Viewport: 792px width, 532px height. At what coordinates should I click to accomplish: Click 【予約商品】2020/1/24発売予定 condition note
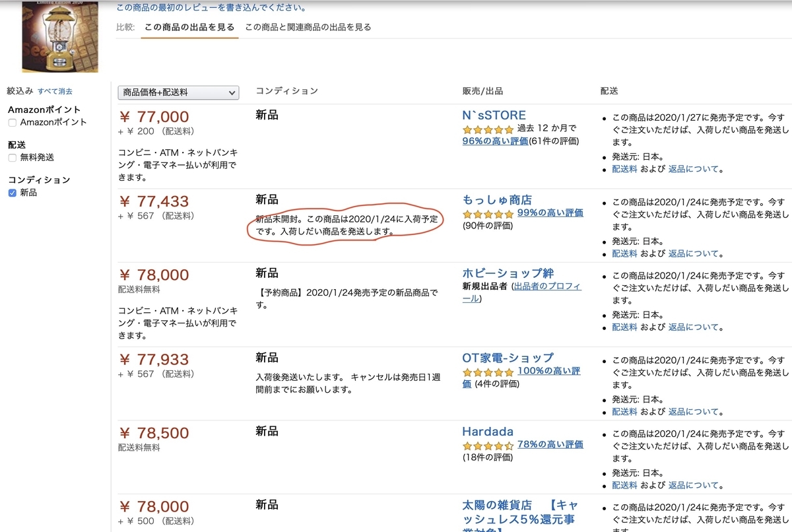pyautogui.click(x=346, y=299)
